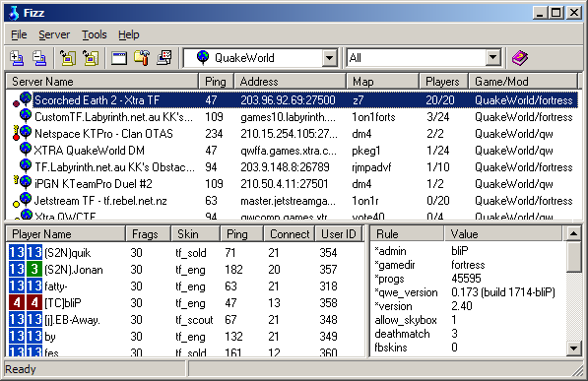
Task: Open the folder-with-hammer tools icon
Action: 142,58
